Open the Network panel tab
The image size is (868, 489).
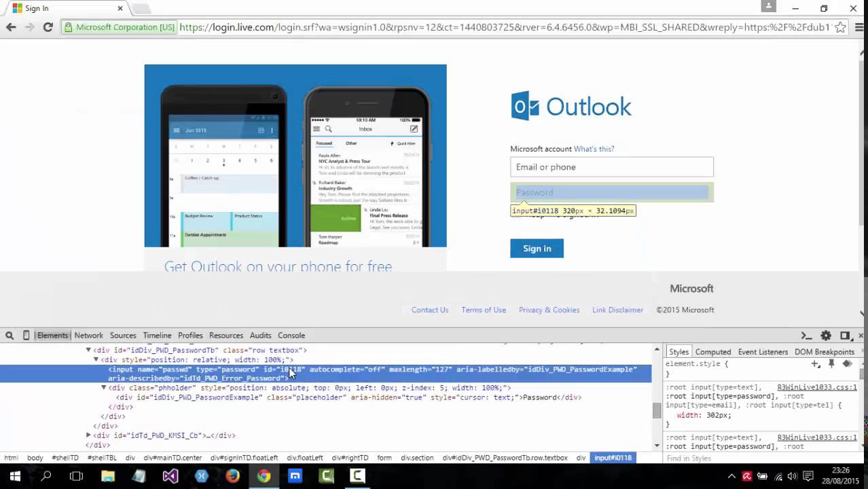[x=88, y=336]
